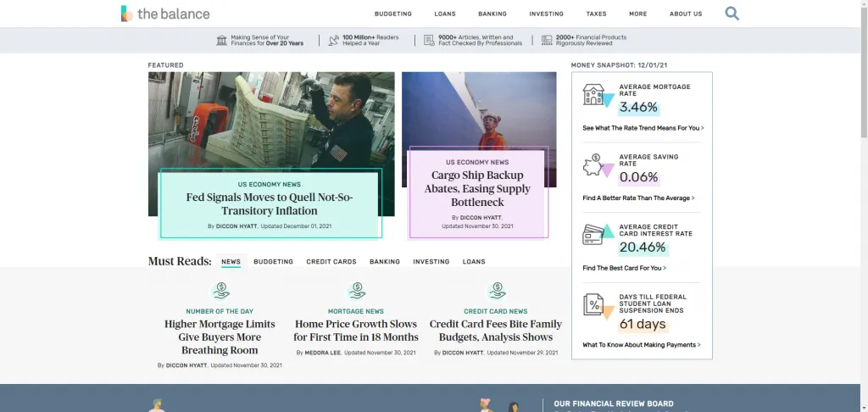This screenshot has height=412, width=868.
Task: Click the 61 days loan suspension value
Action: pos(643,324)
